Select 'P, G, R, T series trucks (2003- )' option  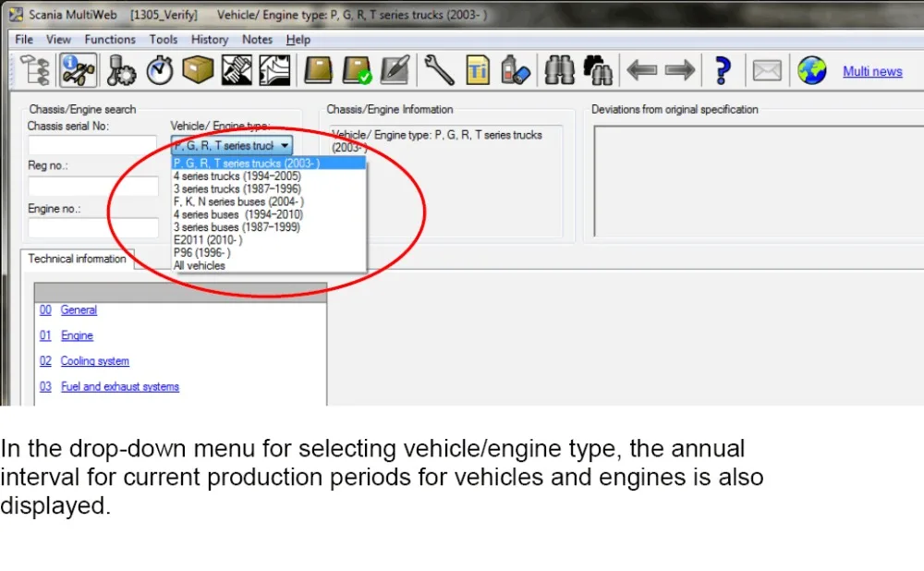268,164
